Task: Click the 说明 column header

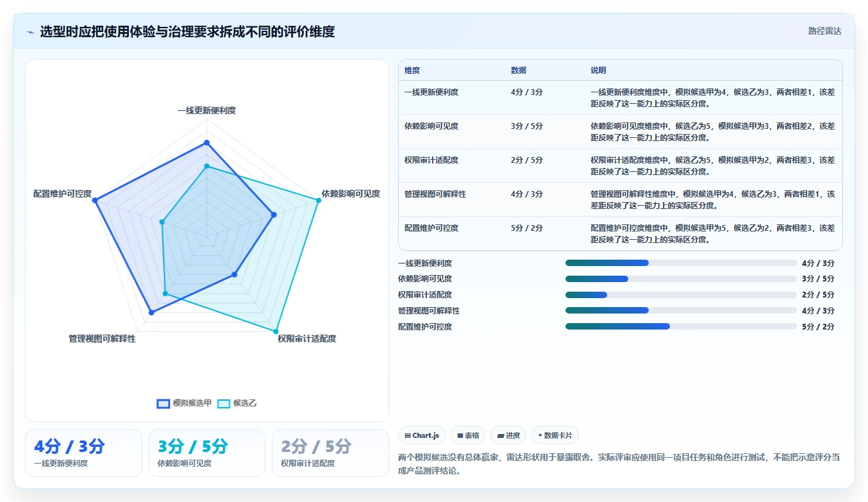Action: pos(598,71)
